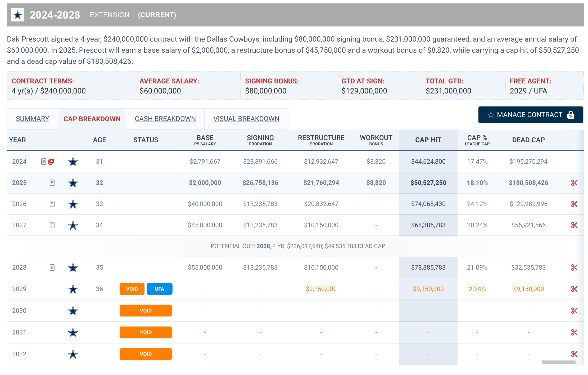Image resolution: width=588 pixels, height=375 pixels.
Task: Click the scissors icon in 2028 row
Action: coord(574,267)
